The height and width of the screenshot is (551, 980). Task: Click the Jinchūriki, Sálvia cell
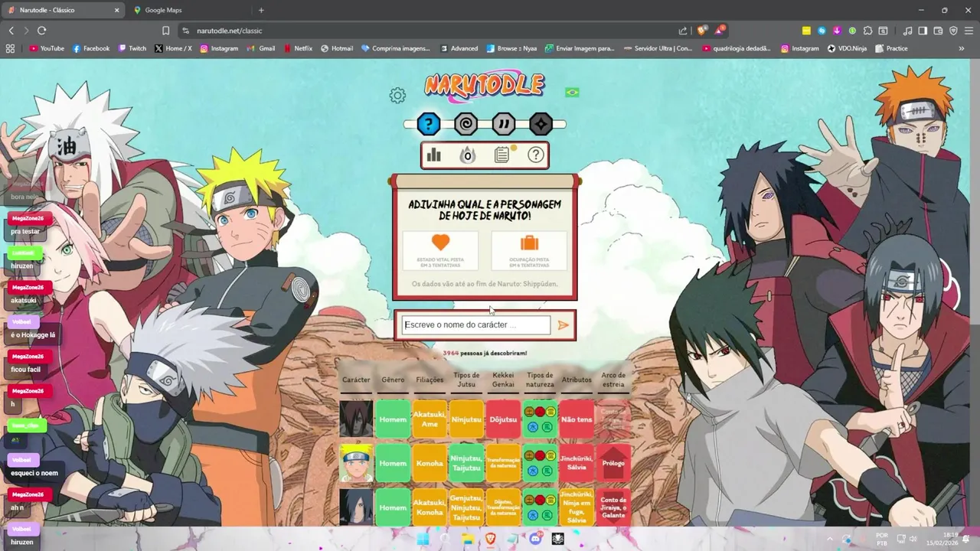pyautogui.click(x=577, y=463)
